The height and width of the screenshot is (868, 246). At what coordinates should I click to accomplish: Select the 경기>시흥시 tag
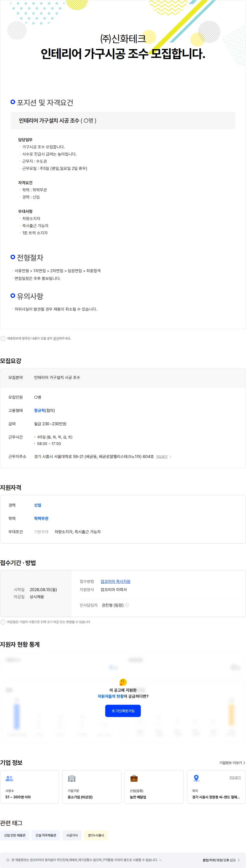click(x=96, y=835)
